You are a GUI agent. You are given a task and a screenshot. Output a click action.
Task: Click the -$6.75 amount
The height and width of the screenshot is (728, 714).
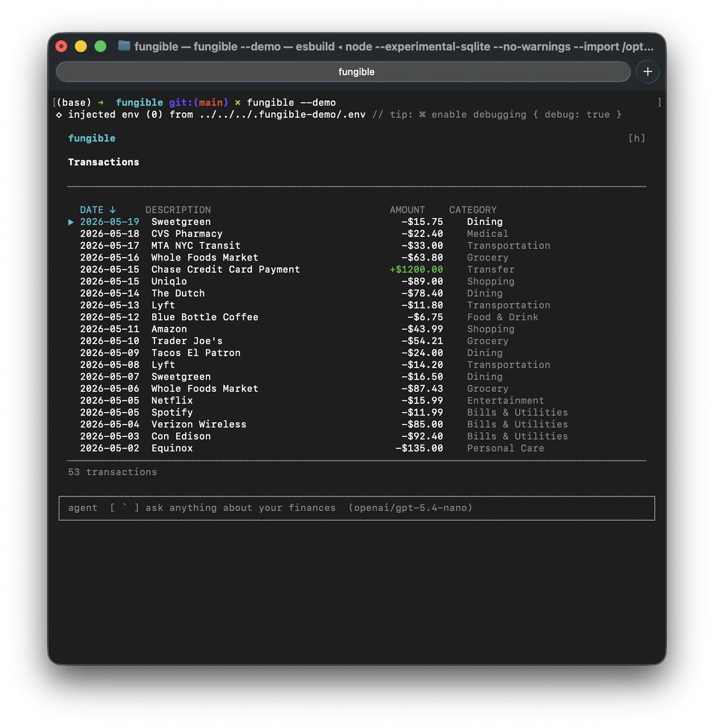click(425, 317)
